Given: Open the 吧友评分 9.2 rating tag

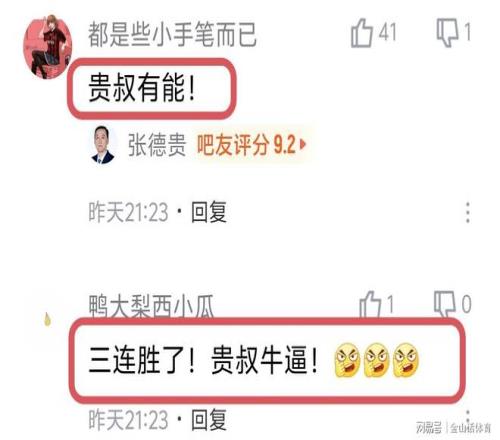Looking at the screenshot, I should tap(251, 145).
